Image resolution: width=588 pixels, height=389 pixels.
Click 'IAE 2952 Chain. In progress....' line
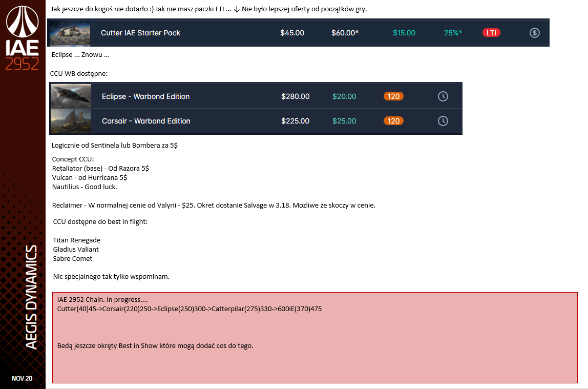tap(103, 299)
